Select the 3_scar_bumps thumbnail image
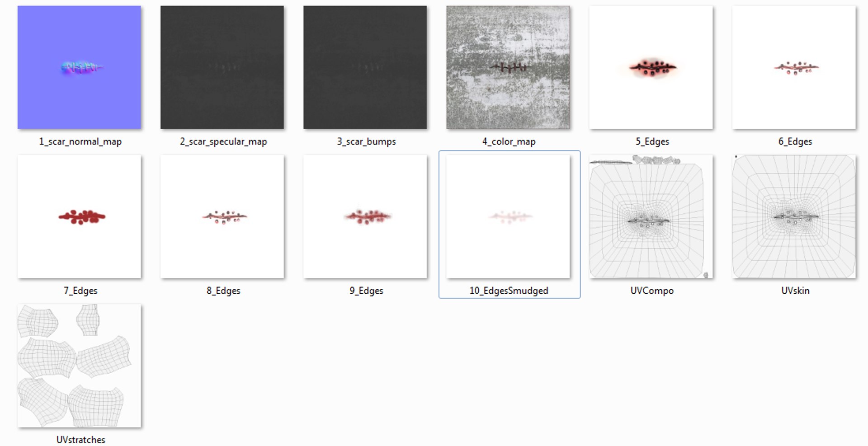 (x=365, y=67)
